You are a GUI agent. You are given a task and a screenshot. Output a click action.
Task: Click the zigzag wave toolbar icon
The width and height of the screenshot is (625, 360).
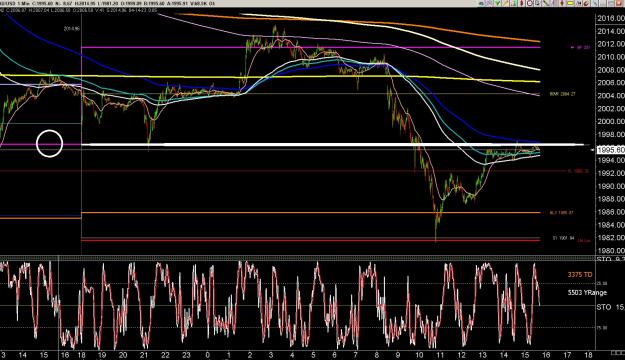[579, 3]
